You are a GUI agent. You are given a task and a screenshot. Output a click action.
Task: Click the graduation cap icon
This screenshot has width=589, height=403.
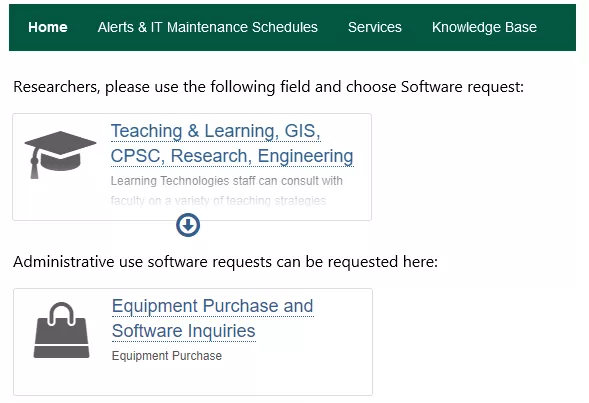point(60,155)
